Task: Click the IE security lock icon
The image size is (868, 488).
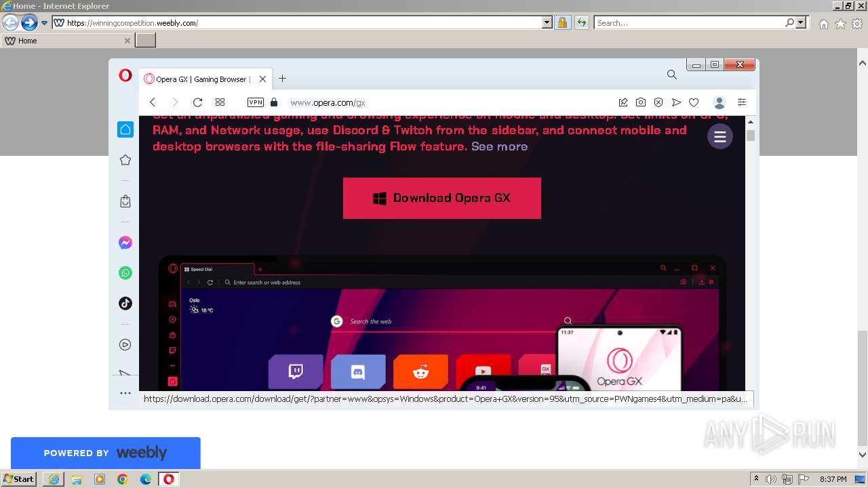Action: (x=562, y=22)
